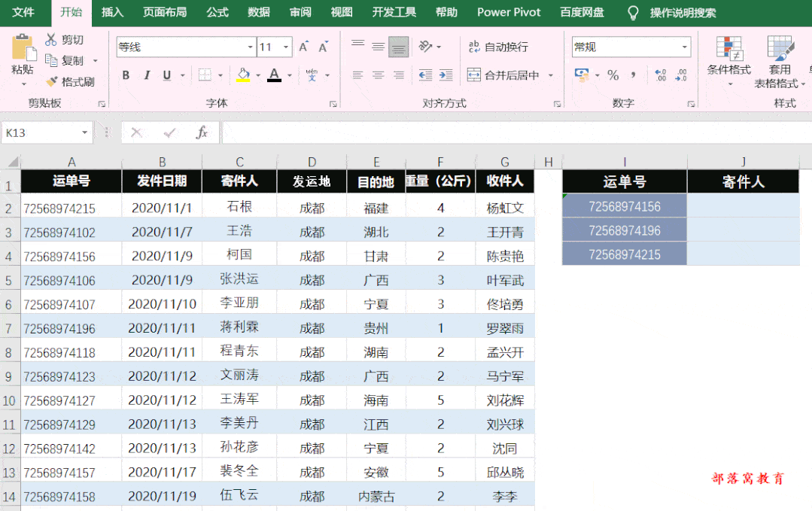Expand the Paste options arrow
The height and width of the screenshot is (511, 812).
23,84
